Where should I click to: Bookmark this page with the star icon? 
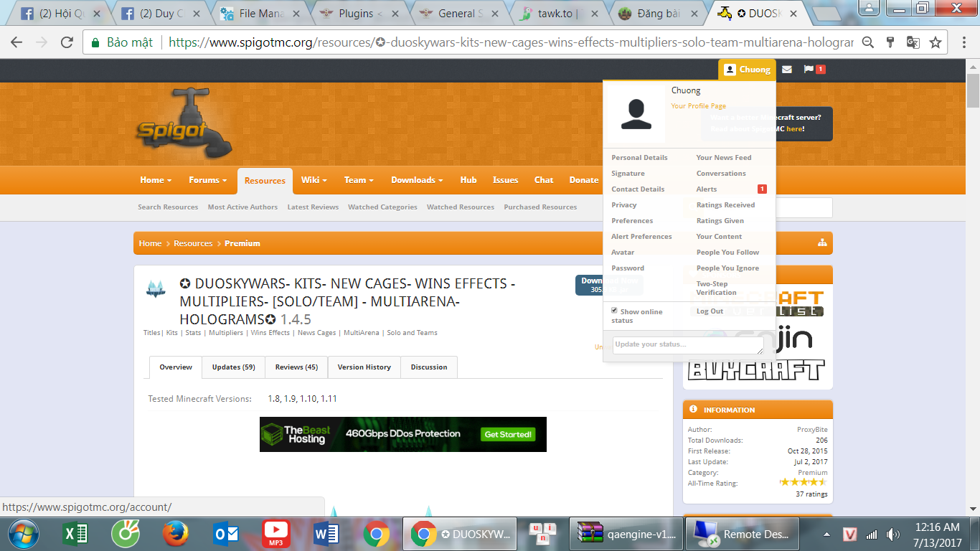936,42
